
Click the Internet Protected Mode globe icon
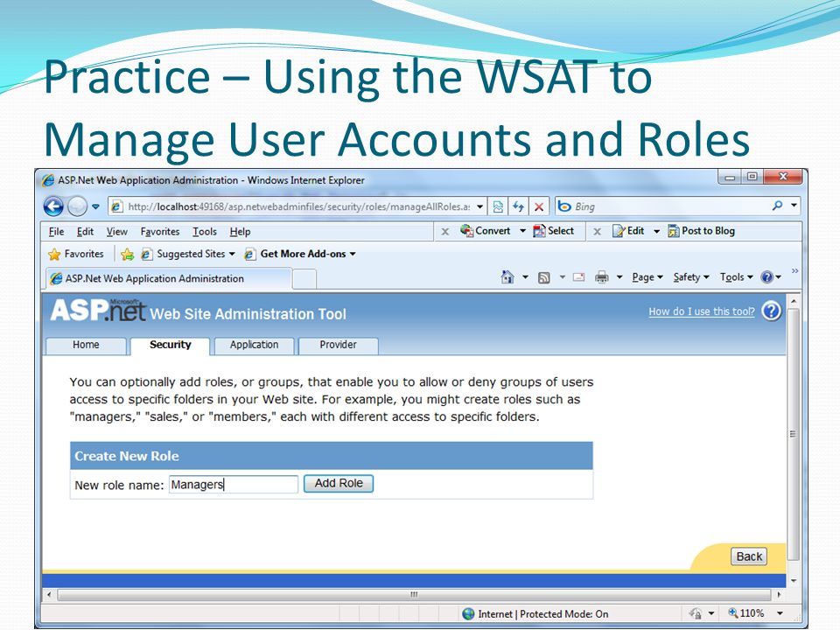tap(468, 614)
